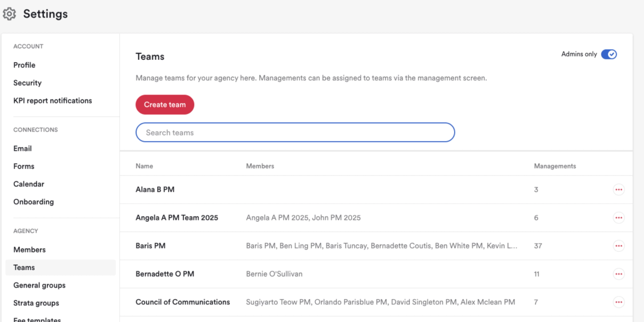Open options menu for Angela A PM Team 2025
This screenshot has height=322, width=644.
pos(619,218)
